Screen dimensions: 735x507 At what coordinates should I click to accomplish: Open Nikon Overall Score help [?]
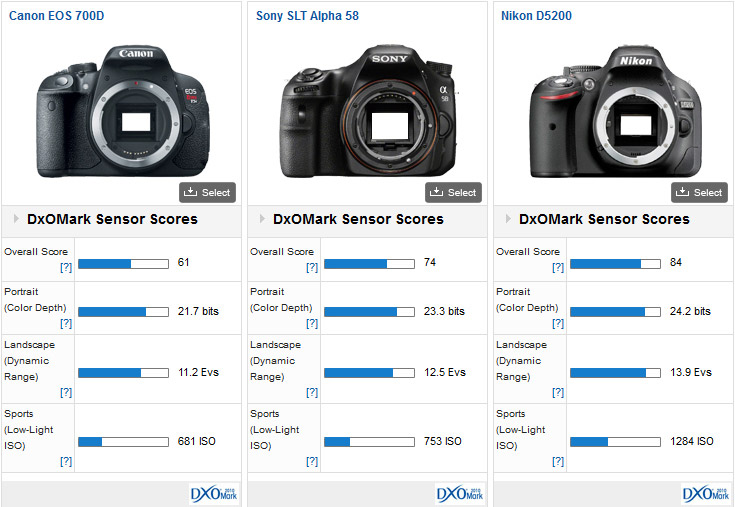point(558,267)
